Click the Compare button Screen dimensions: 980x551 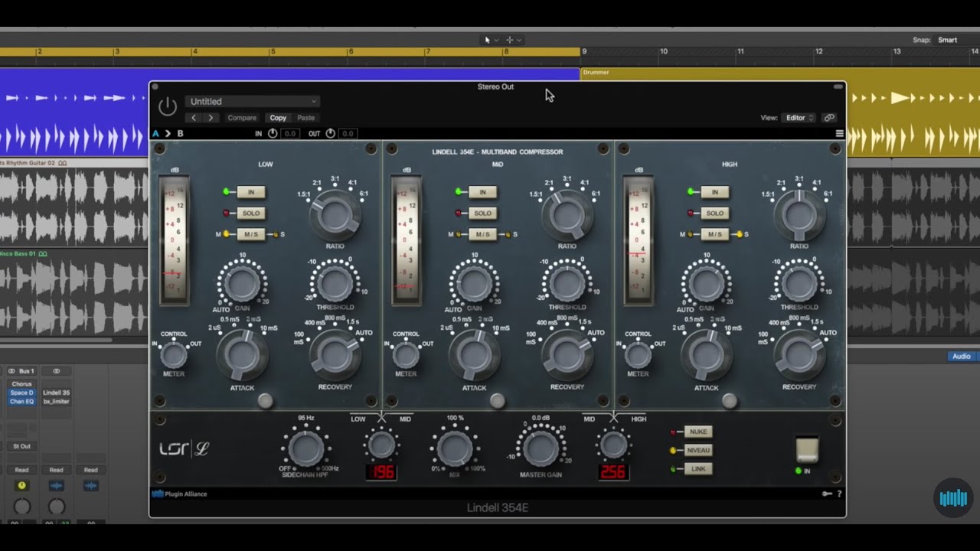click(242, 118)
